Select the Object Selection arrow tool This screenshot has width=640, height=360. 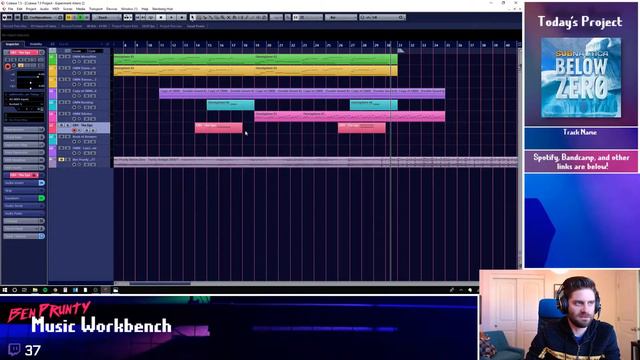click(x=193, y=18)
